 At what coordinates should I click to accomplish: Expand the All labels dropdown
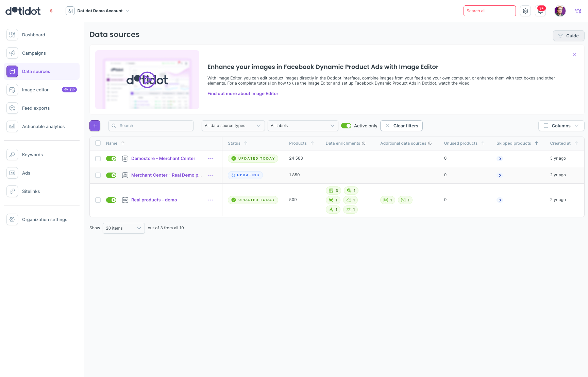click(303, 126)
